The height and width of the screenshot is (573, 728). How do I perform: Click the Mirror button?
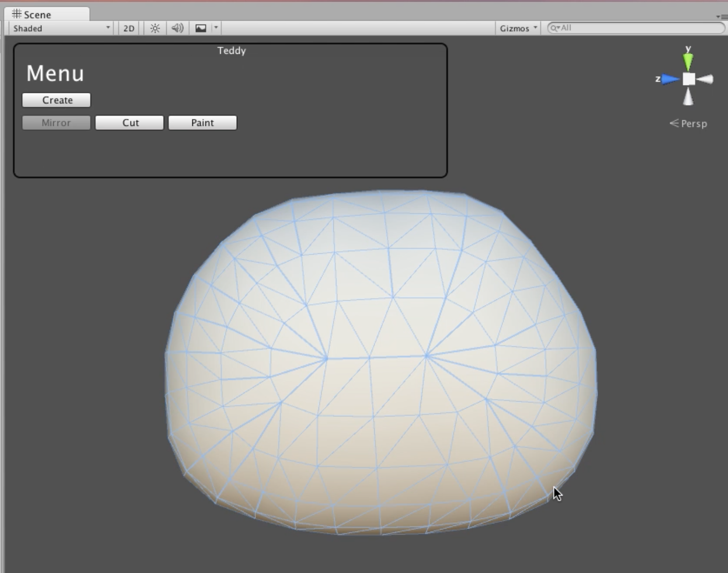[56, 123]
